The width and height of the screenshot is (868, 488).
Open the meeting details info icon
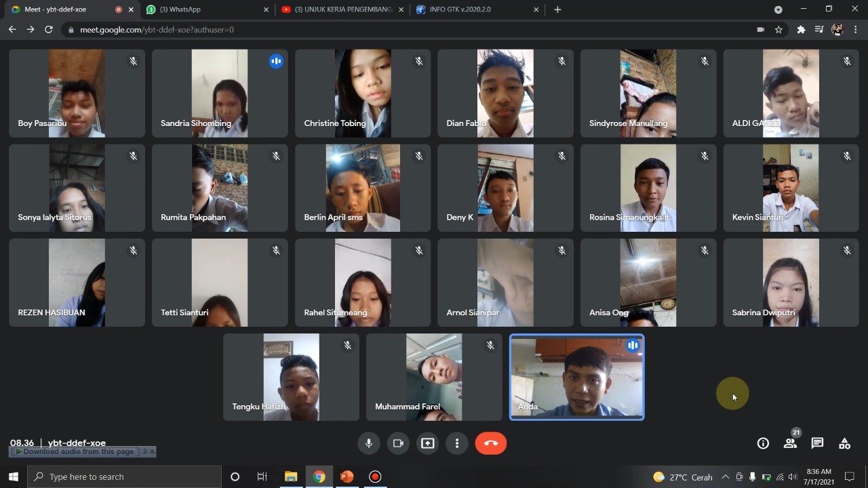pyautogui.click(x=763, y=443)
